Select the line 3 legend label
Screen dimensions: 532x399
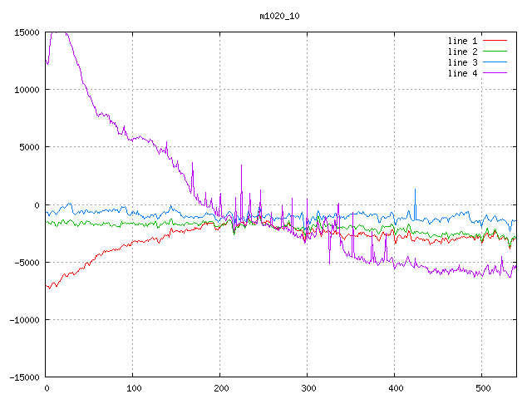tap(463, 62)
